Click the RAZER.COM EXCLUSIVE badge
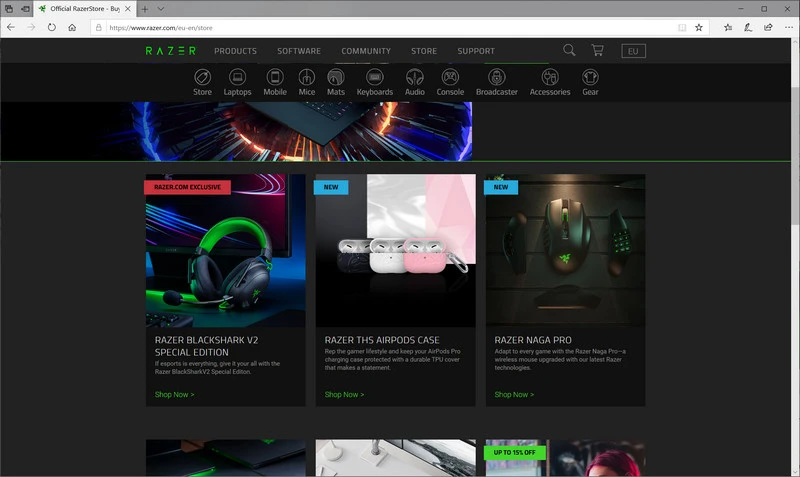This screenshot has height=477, width=800. [187, 187]
